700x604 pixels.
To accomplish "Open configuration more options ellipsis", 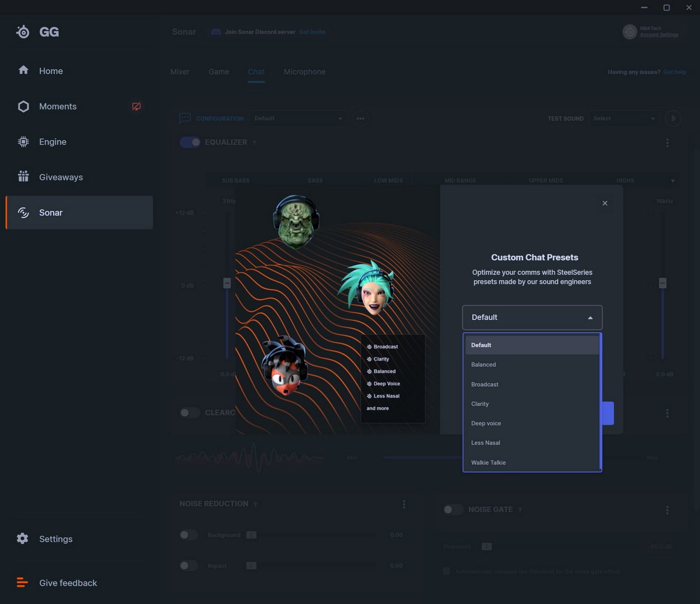I will [x=360, y=118].
